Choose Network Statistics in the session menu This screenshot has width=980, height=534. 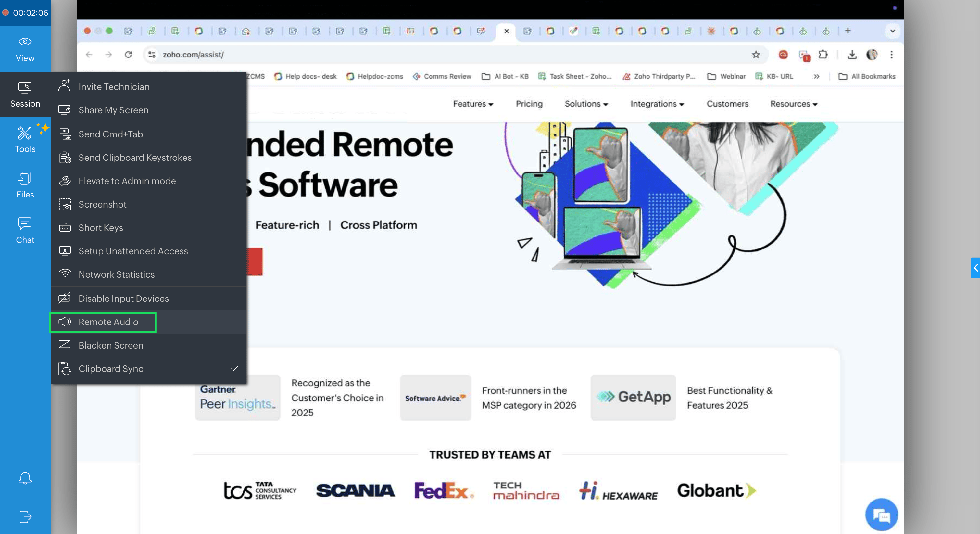click(x=117, y=274)
